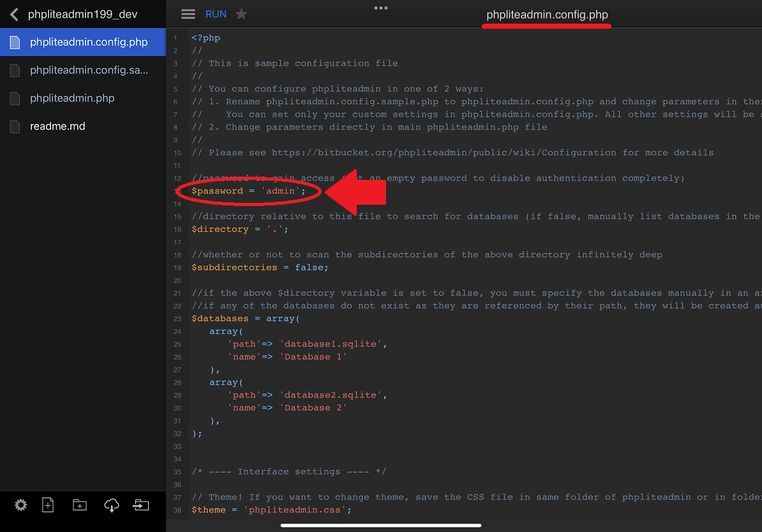Click the 'Database 1' name value
The height and width of the screenshot is (532, 762).
click(x=313, y=357)
